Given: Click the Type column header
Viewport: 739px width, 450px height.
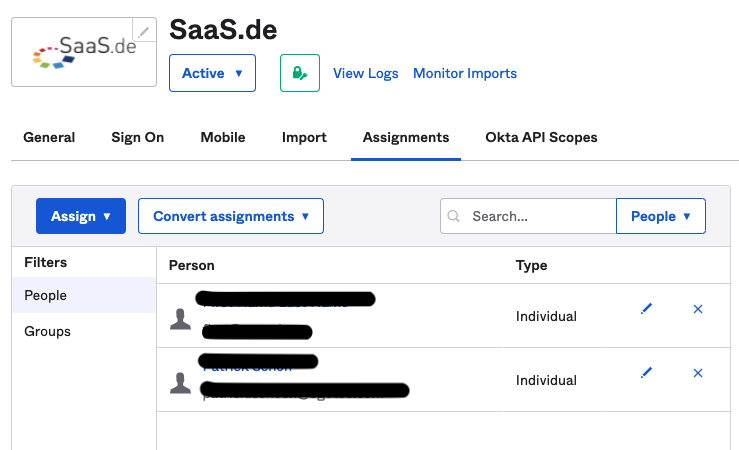Looking at the screenshot, I should [x=531, y=265].
